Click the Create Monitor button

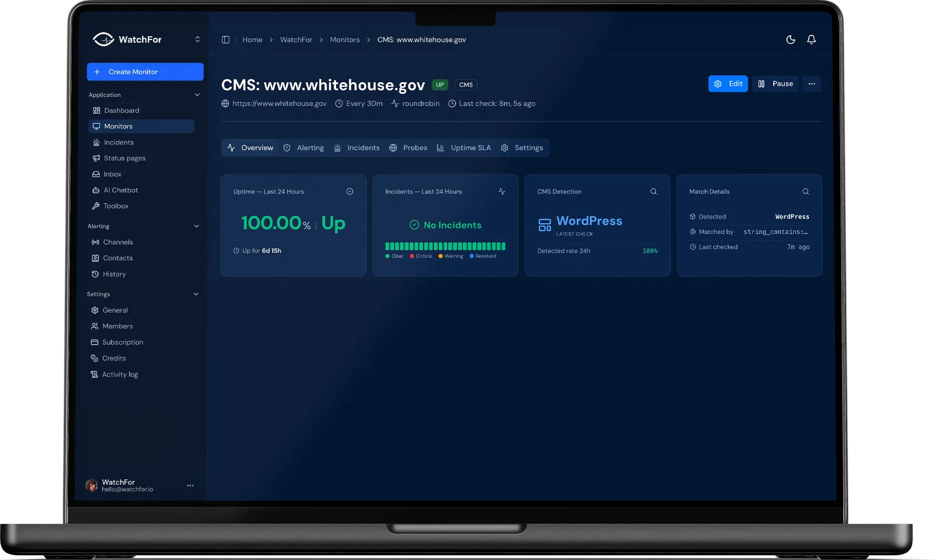[x=145, y=72]
